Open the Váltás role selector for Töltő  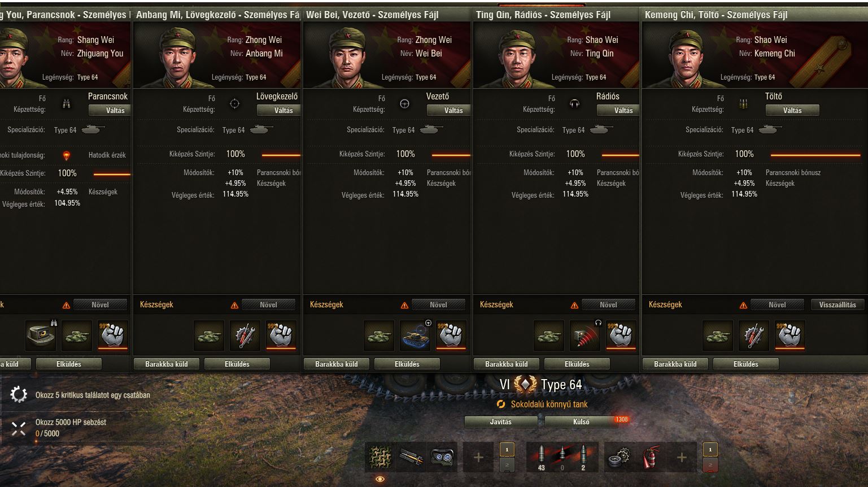pyautogui.click(x=792, y=110)
